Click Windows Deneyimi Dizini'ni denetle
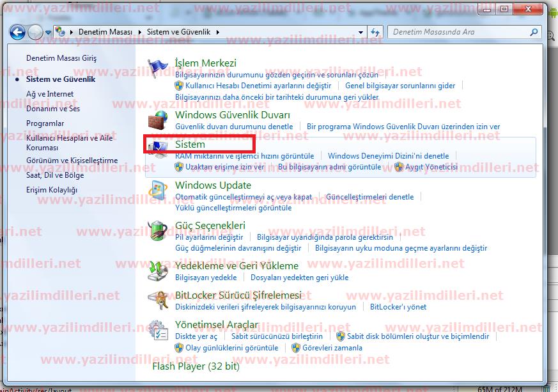The image size is (558, 392). [388, 156]
